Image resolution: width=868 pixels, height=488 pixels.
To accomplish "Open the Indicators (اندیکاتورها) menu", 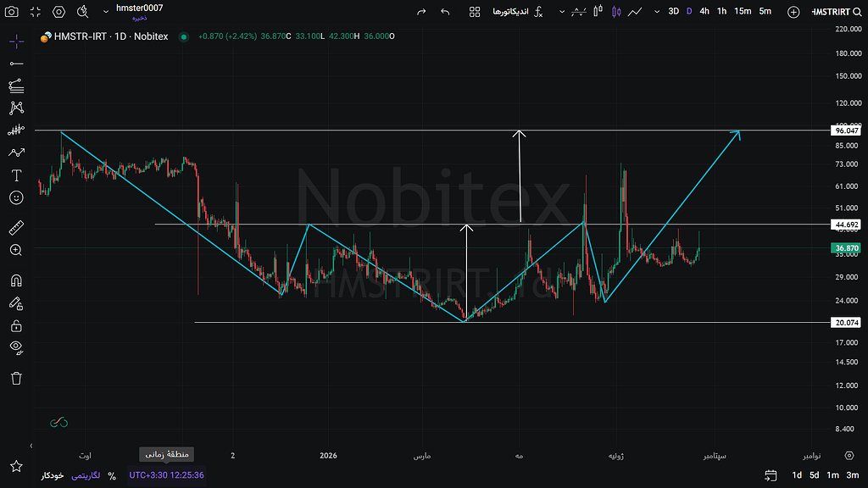I will pos(510,12).
